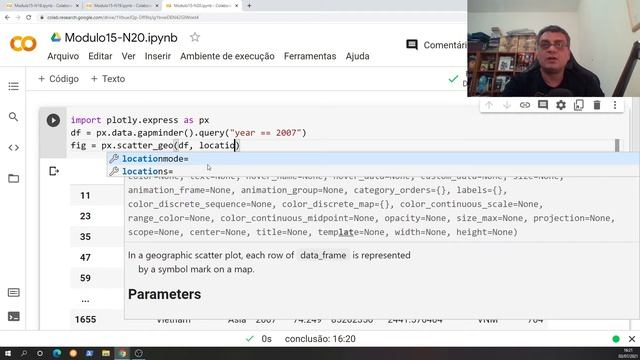The image size is (640, 360).
Task: Run the code cell with play button
Action: (53, 120)
